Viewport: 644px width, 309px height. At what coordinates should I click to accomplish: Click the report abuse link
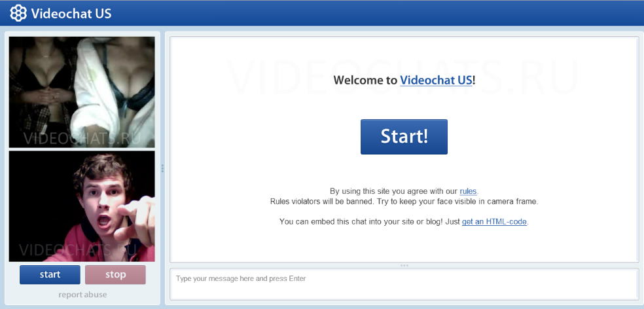coord(82,295)
